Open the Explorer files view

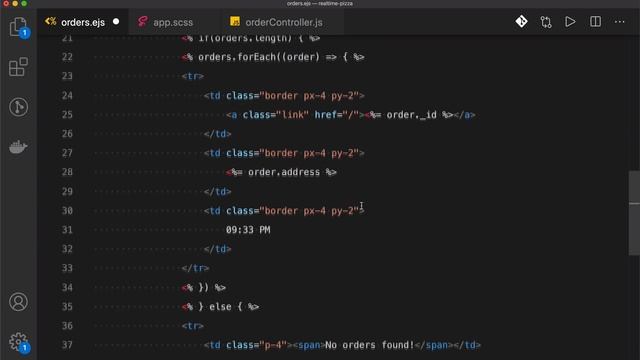click(18, 27)
